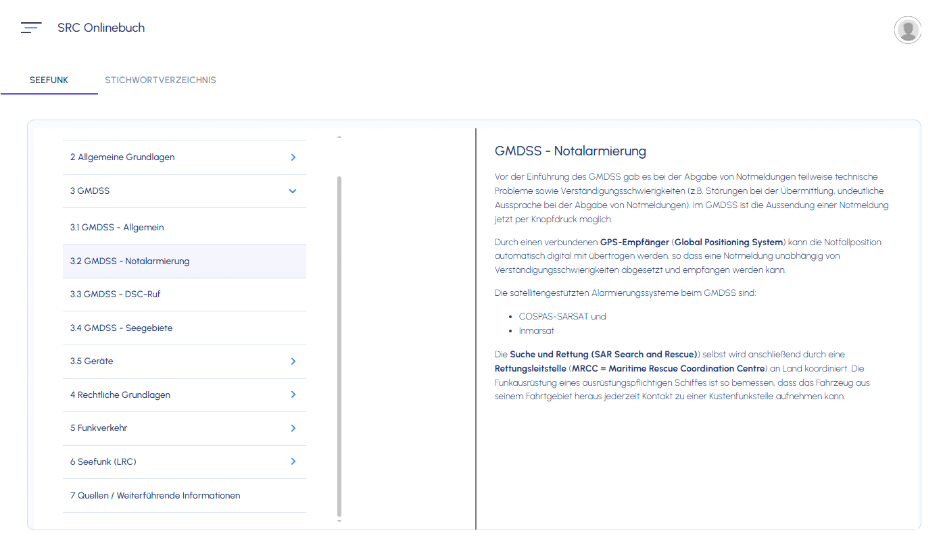Open Quellen / Weiterführende Informationen
Image resolution: width=943 pixels, height=560 pixels.
click(155, 496)
